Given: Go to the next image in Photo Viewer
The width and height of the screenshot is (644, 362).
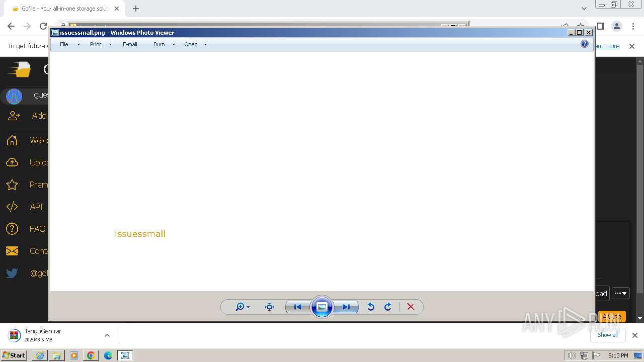Looking at the screenshot, I should 346,307.
